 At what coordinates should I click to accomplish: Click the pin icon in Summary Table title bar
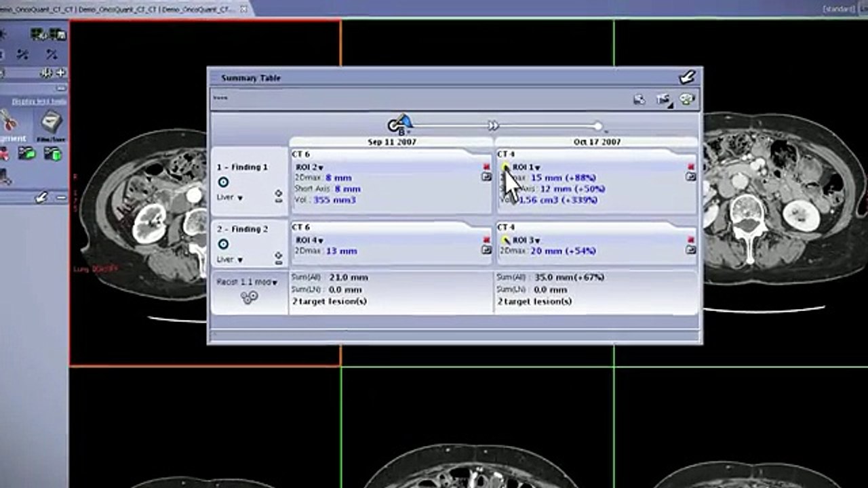[x=688, y=77]
